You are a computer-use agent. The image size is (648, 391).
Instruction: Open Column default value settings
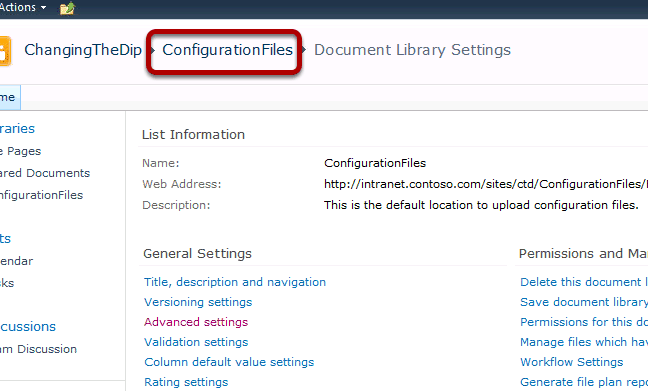coord(229,362)
